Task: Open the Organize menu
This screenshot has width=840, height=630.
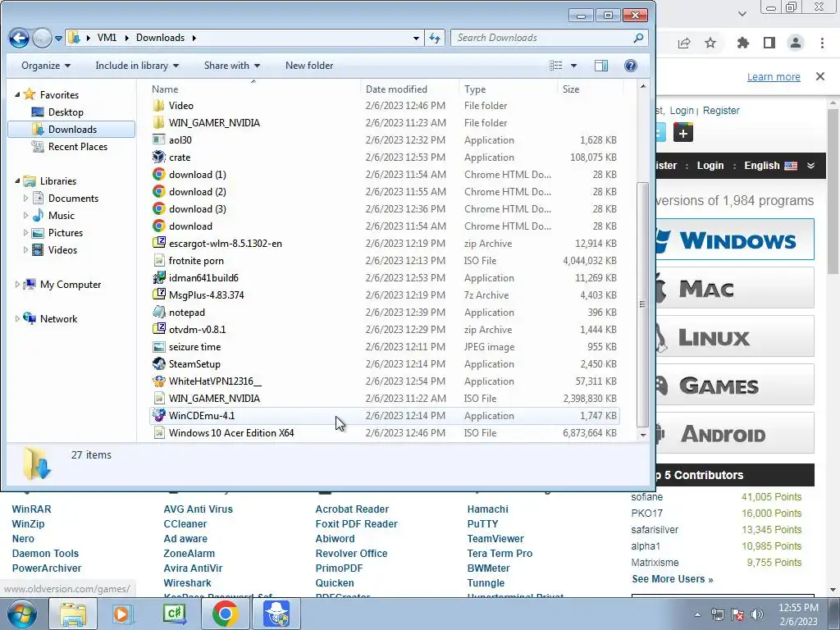Action: click(x=46, y=66)
